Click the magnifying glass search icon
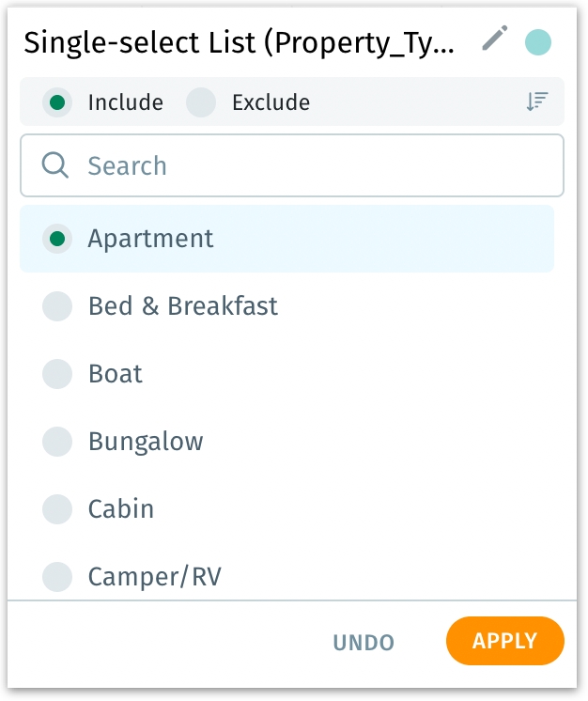The width and height of the screenshot is (588, 701). [x=56, y=166]
